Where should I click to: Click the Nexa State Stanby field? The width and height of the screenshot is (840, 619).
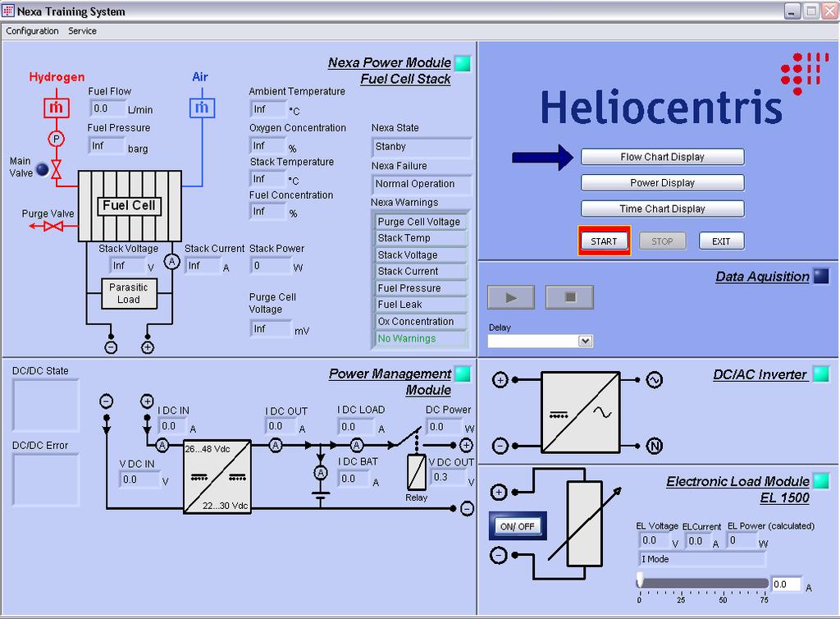click(421, 146)
